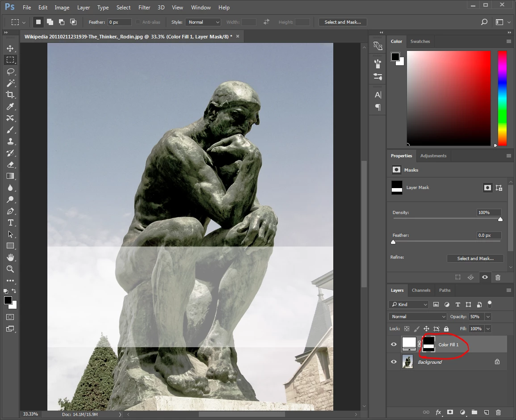516x420 pixels.
Task: Select the Blur tool
Action: (10, 188)
